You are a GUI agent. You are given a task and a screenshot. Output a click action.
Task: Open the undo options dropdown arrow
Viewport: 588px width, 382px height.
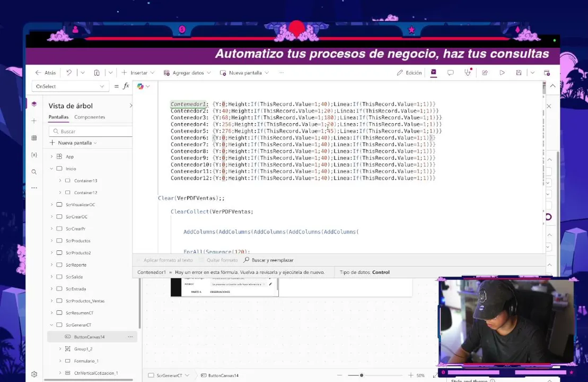click(83, 73)
